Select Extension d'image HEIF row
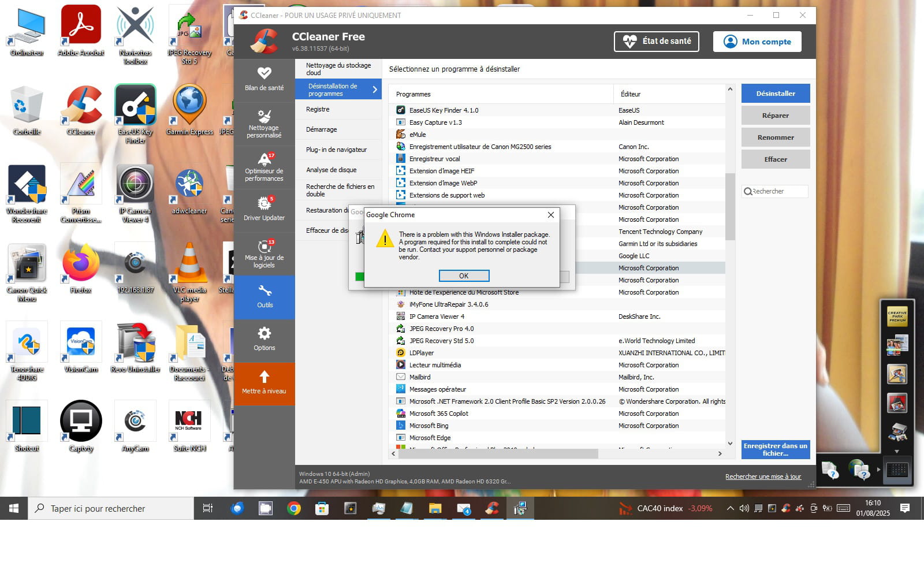This screenshot has width=924, height=566. click(557, 171)
